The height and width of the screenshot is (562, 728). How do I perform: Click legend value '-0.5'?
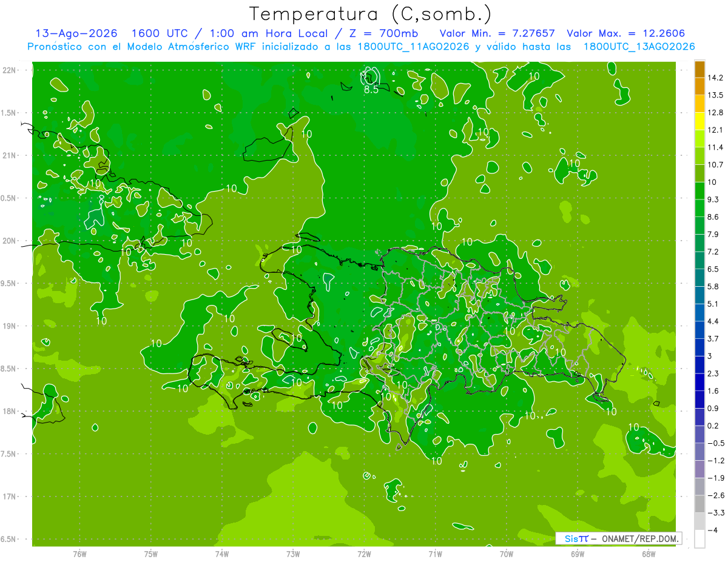pos(716,443)
